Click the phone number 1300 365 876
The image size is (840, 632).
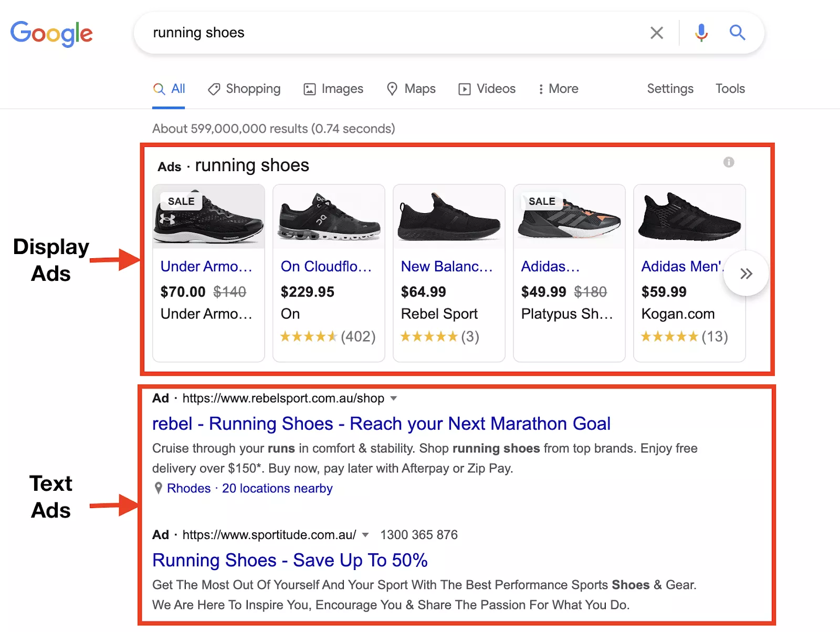point(419,535)
